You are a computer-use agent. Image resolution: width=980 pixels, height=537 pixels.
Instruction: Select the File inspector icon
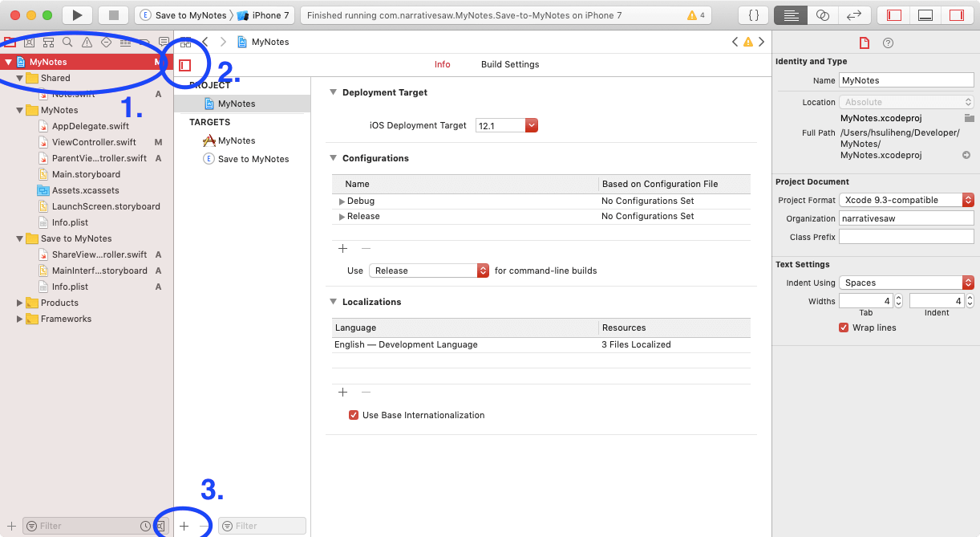pyautogui.click(x=864, y=43)
